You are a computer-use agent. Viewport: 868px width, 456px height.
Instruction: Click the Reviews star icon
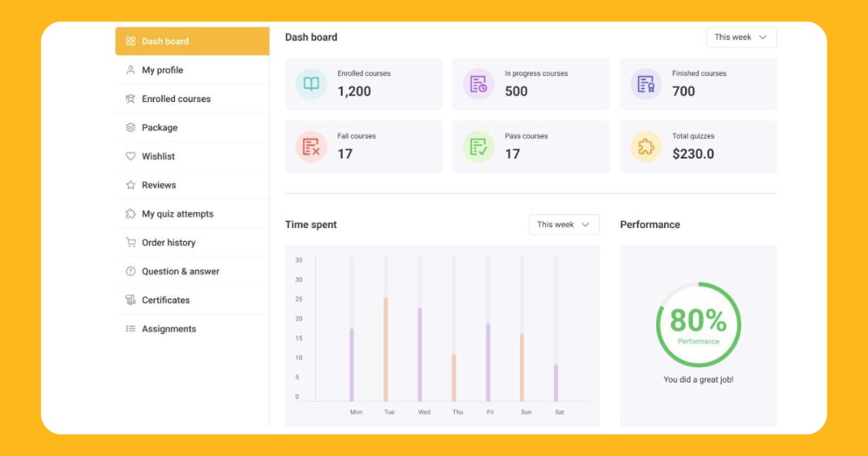click(x=130, y=185)
